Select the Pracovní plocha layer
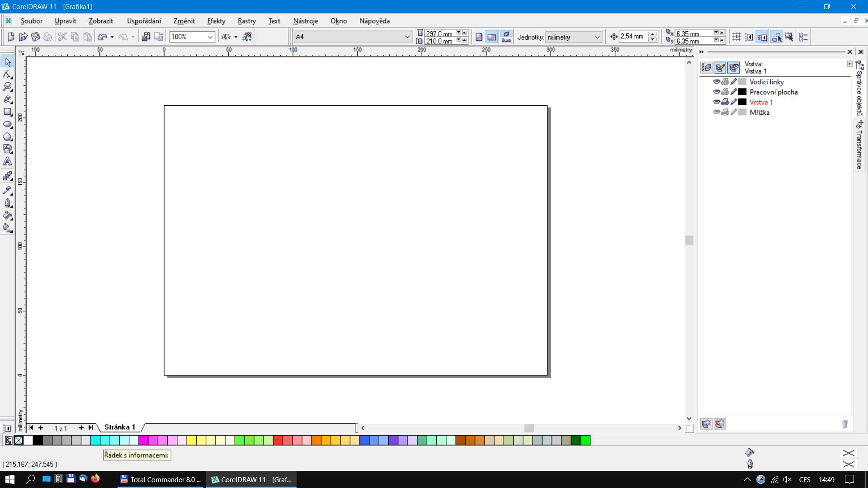The image size is (868, 488). [x=773, y=92]
